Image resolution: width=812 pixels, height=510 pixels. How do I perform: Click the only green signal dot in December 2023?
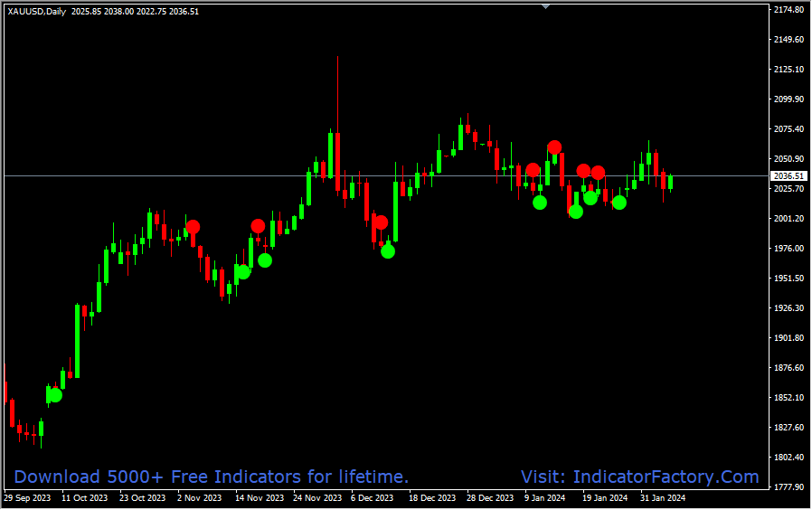[x=388, y=251]
